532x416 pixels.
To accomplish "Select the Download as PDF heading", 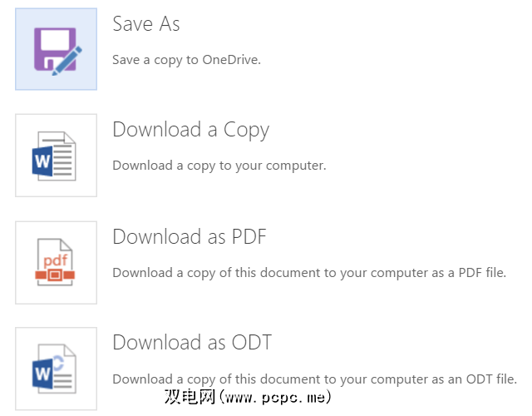I will tap(190, 236).
